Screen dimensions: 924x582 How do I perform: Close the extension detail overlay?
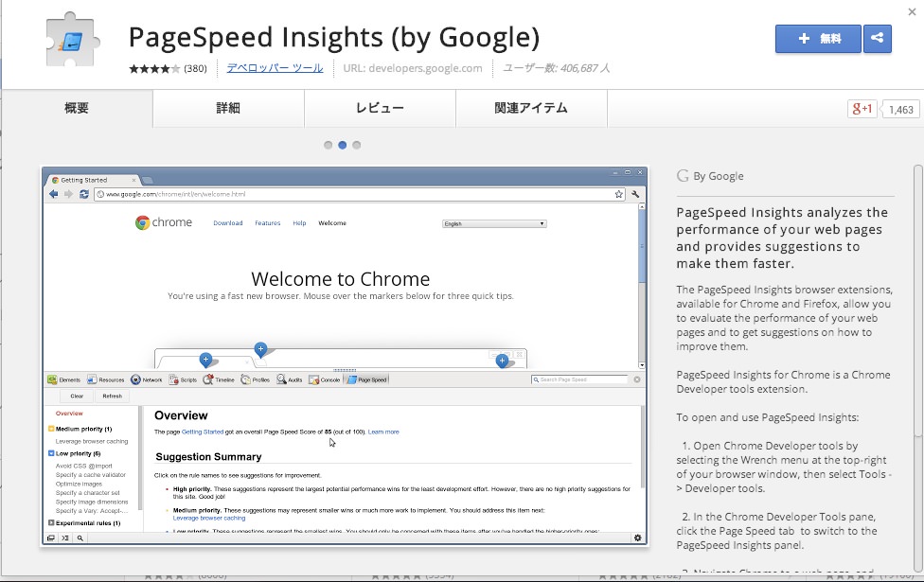pyautogui.click(x=913, y=11)
